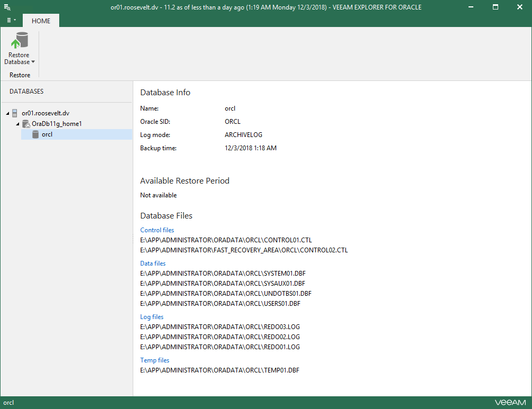Click the Temp files link
The width and height of the screenshot is (532, 409).
pos(155,360)
